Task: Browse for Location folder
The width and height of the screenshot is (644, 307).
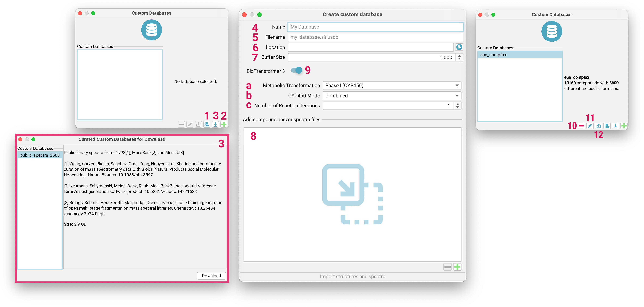Action: pos(459,47)
